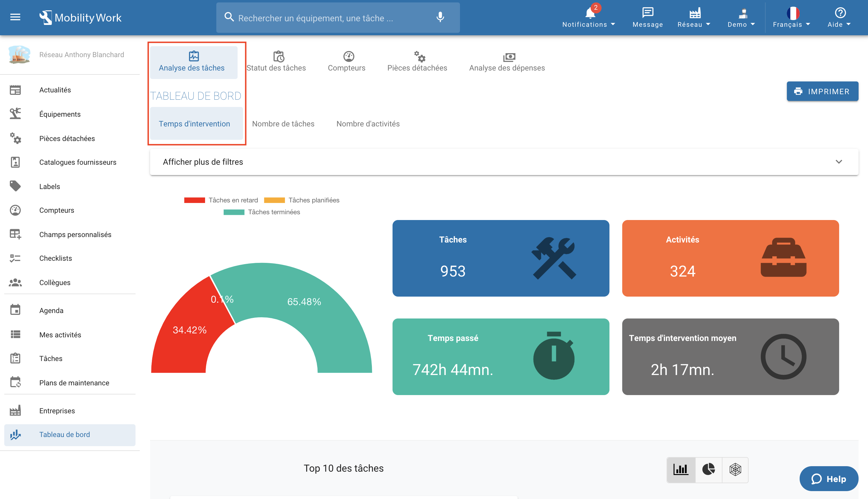Viewport: 868px width, 499px height.
Task: Switch to radar chart view icon
Action: (x=735, y=469)
